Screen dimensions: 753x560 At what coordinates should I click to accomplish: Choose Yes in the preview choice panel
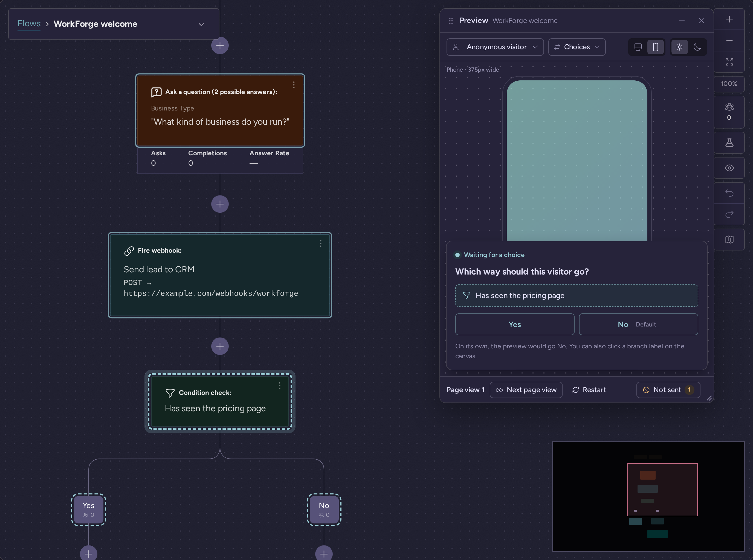(515, 324)
